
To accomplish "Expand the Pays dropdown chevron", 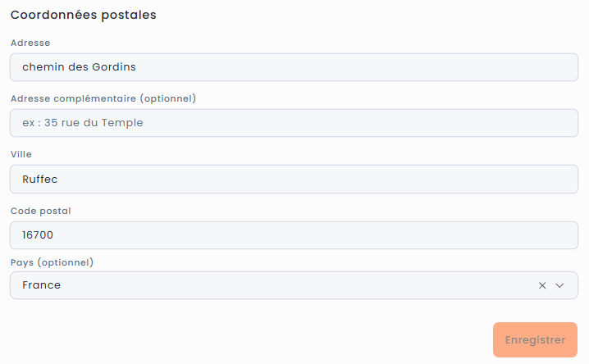I will coord(560,285).
